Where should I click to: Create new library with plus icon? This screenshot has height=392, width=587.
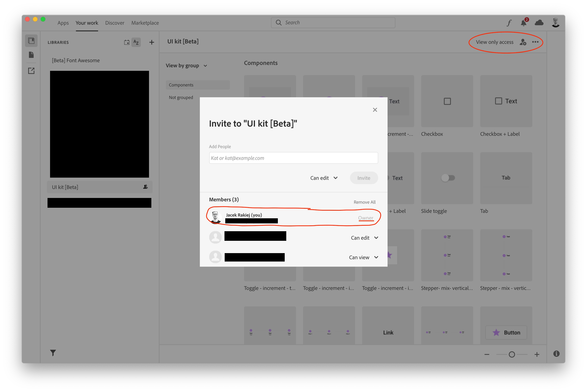coord(151,42)
